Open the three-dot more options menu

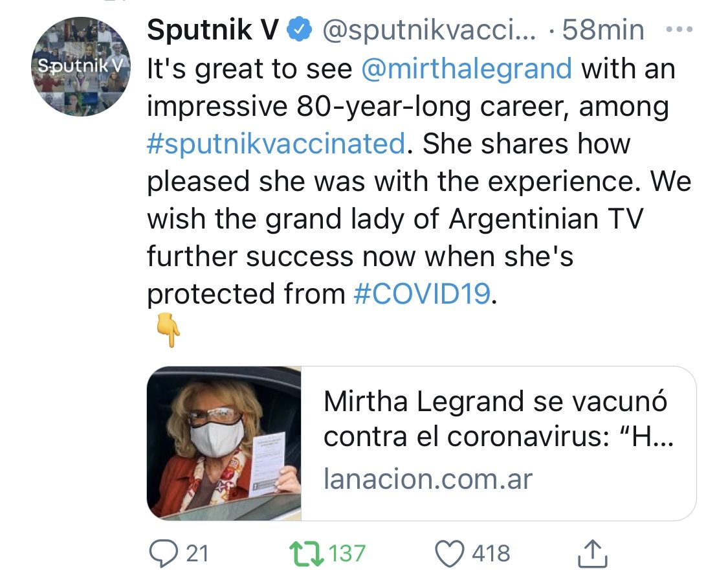pyautogui.click(x=679, y=30)
